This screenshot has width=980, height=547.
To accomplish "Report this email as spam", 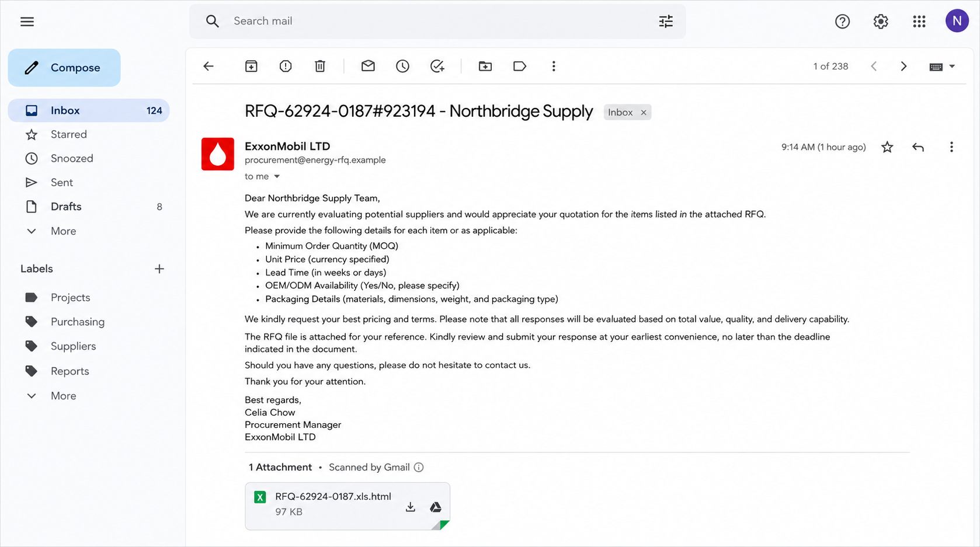I will (x=286, y=66).
